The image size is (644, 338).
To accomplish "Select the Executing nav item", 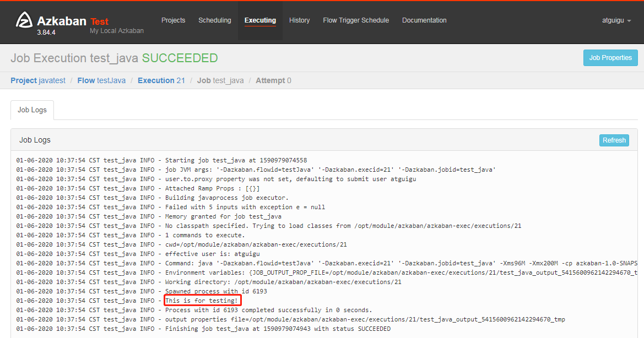I will (260, 20).
